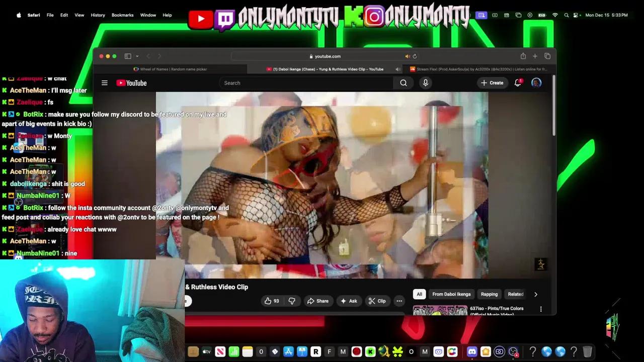644x362 pixels.
Task: Click the Share button under the video
Action: (x=318, y=301)
